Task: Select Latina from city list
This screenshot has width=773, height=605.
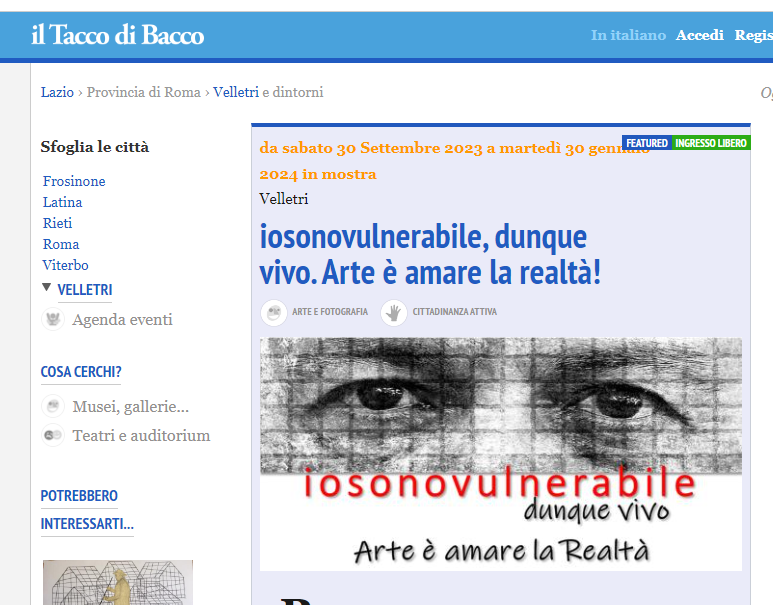Action: pyautogui.click(x=62, y=202)
